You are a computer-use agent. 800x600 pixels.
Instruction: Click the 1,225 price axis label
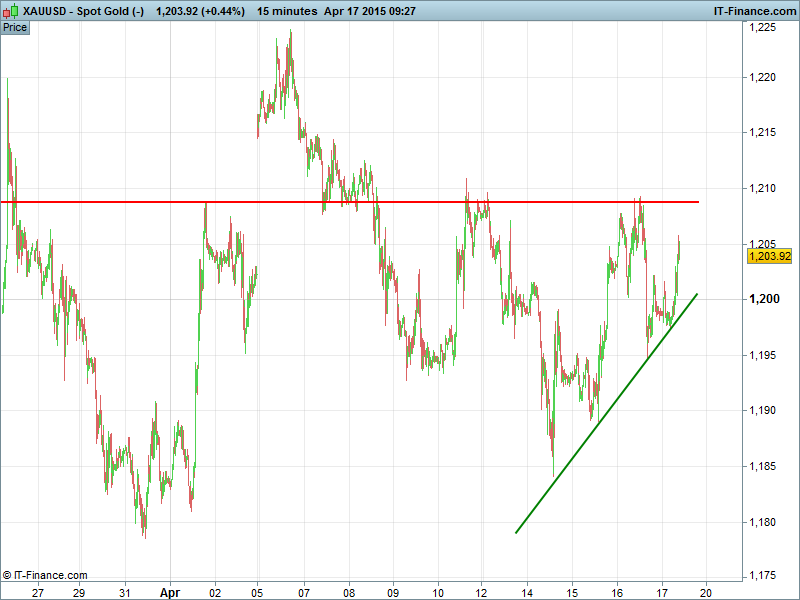tap(763, 28)
